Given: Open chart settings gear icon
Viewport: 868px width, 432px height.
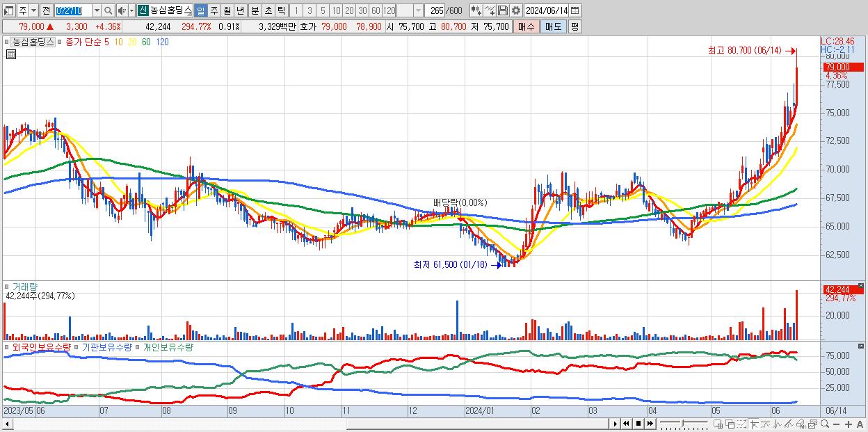Looking at the screenshot, I should pyautogui.click(x=515, y=11).
